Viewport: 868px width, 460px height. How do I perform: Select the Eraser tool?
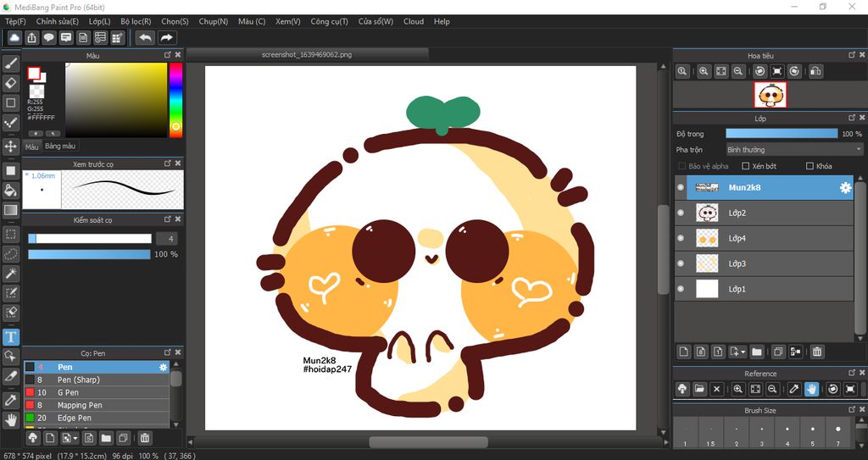[x=10, y=83]
